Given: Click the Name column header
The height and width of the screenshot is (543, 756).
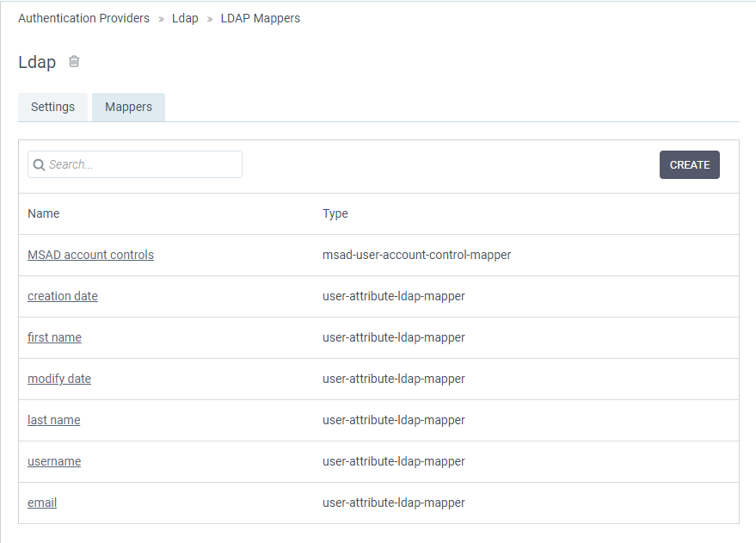Looking at the screenshot, I should 43,213.
